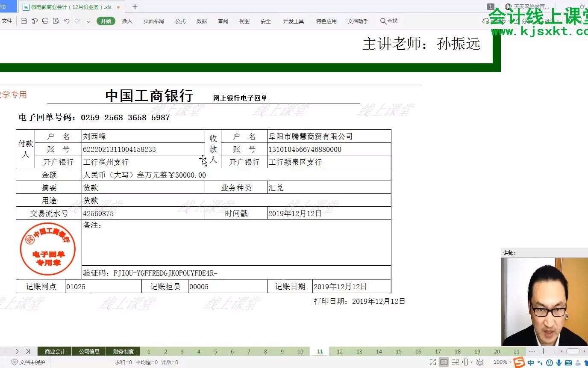Open the 100% zoom level dropdown
588x368 pixels.
[x=502, y=362]
